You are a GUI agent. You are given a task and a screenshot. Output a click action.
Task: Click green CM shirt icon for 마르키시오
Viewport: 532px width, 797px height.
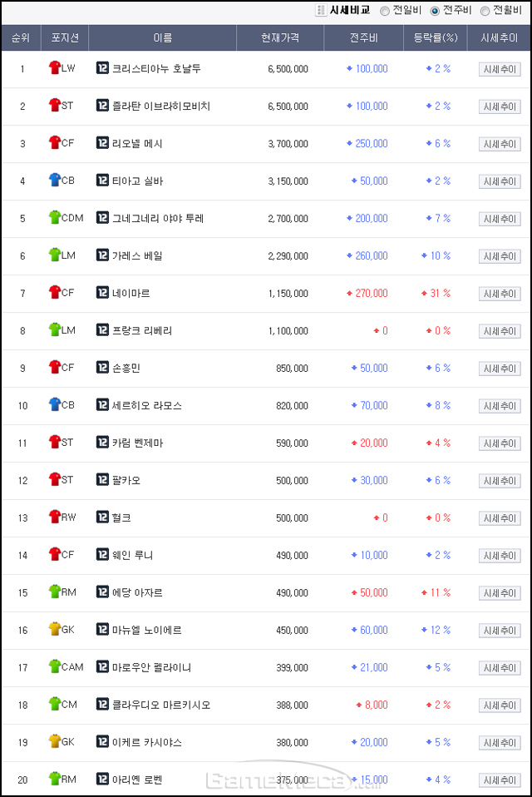coord(55,704)
